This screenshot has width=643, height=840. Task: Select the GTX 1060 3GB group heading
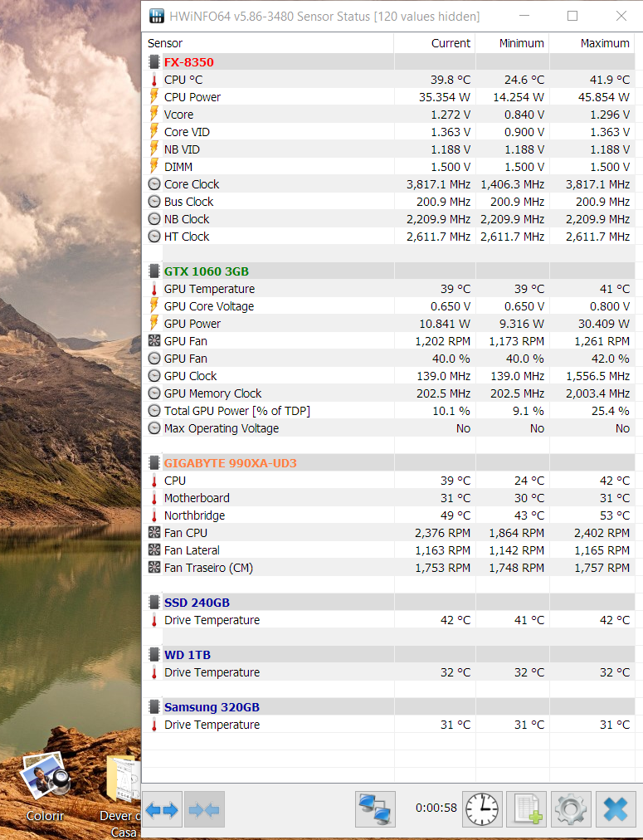(x=206, y=271)
